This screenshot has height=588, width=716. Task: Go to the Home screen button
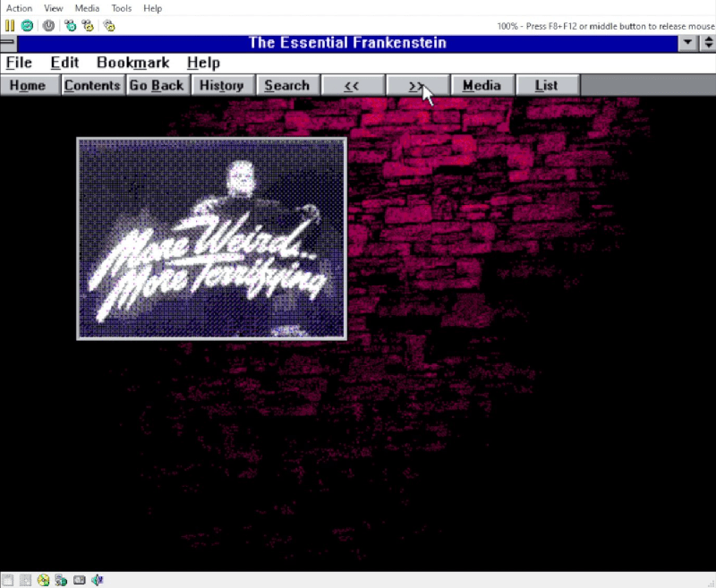(30, 85)
